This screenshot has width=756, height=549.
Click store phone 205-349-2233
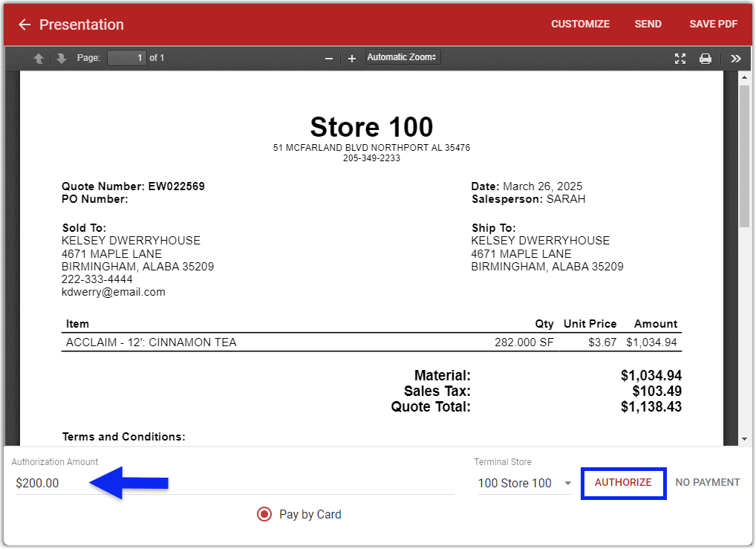click(372, 158)
